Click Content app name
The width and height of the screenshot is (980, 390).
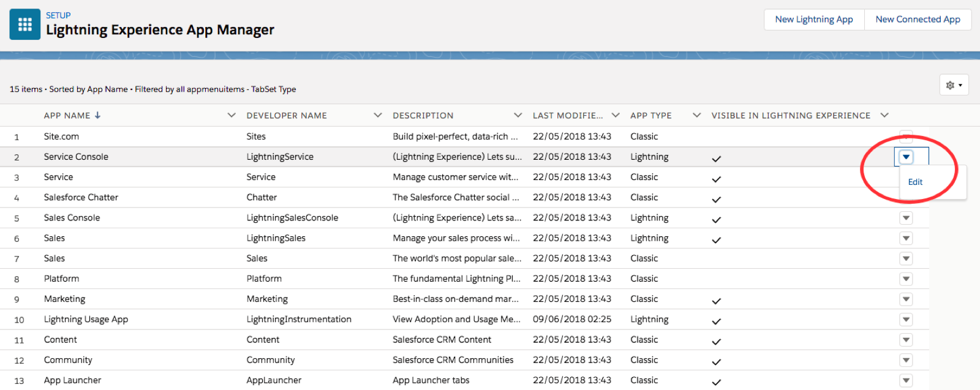click(60, 339)
